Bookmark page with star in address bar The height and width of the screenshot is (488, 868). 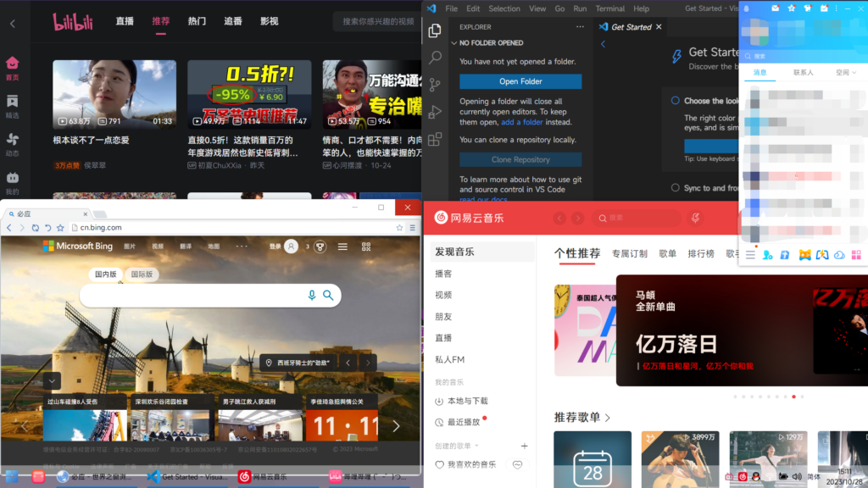(400, 227)
